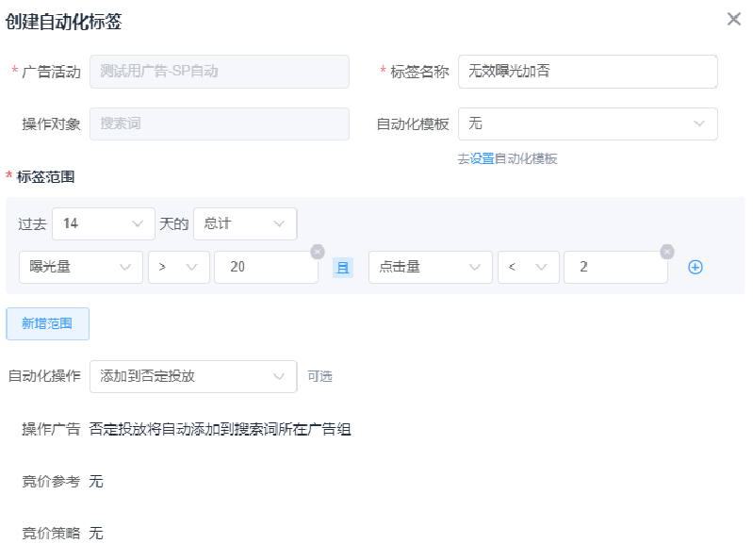The width and height of the screenshot is (753, 560).
Task: Click the 竞价参考 label
Action: coord(51,481)
